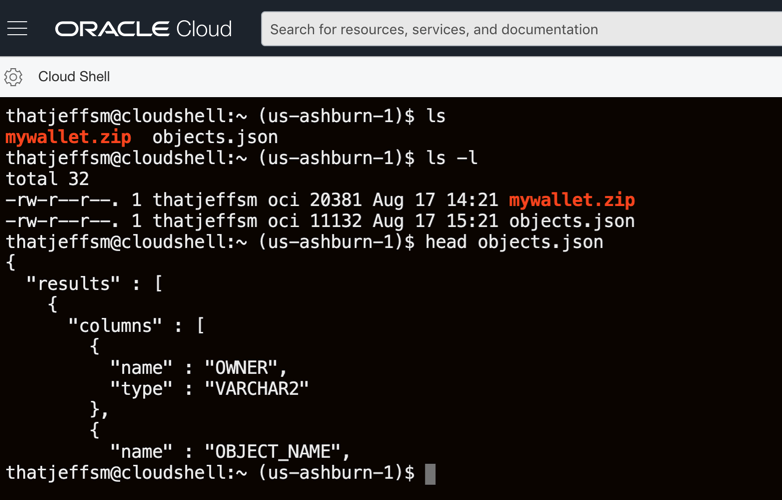Select the "OWNER" value in JSON output
This screenshot has height=500, width=782.
[241, 368]
